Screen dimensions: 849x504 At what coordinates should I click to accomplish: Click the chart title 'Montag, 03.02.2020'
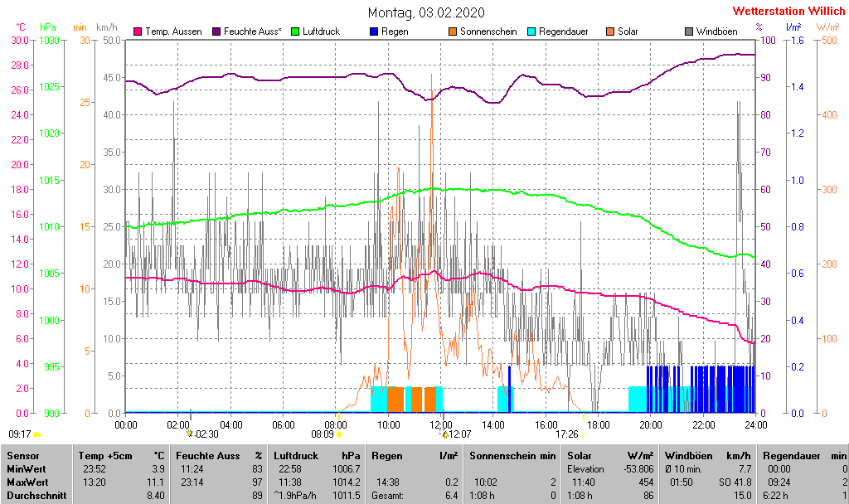tap(425, 12)
